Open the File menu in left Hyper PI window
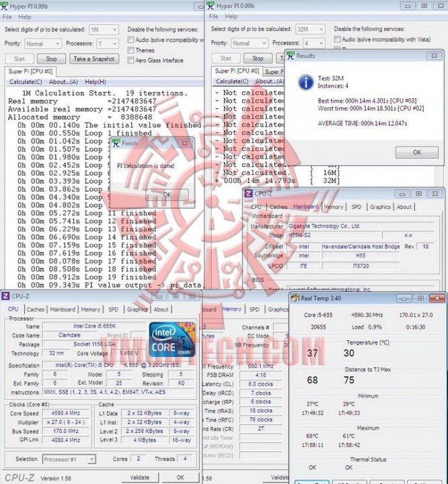The width and height of the screenshot is (448, 484). [7, 17]
